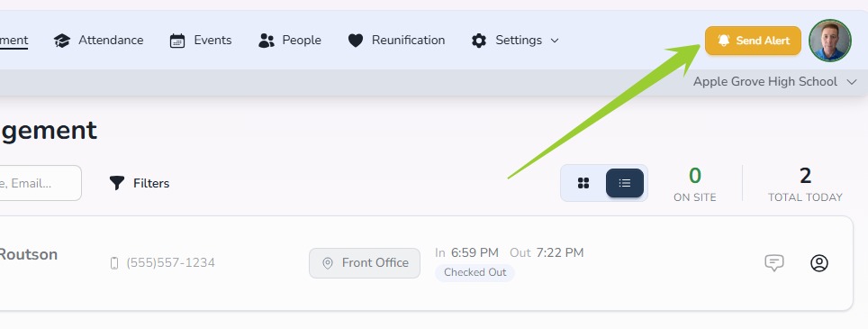Open the Events menu item
Viewport: 868px width, 329px height.
(x=201, y=41)
